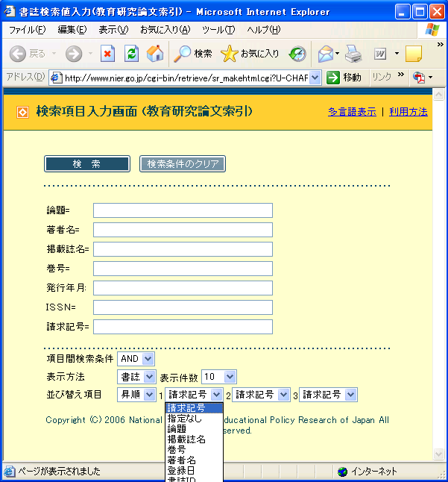
Task: Click the page scrollbar down arrow
Action: point(438,454)
